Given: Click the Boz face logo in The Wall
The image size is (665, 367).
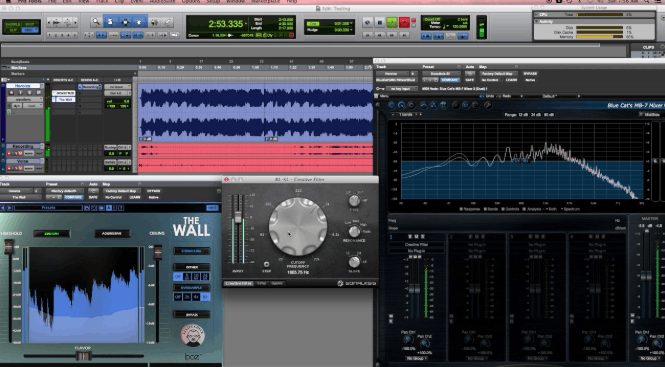Looking at the screenshot, I should [193, 335].
